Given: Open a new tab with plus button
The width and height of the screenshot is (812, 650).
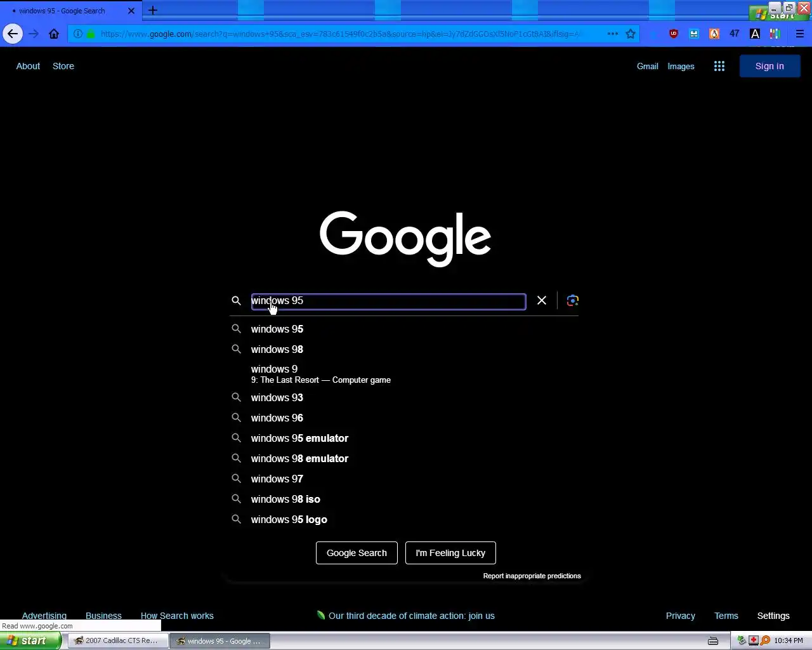Looking at the screenshot, I should pos(152,10).
